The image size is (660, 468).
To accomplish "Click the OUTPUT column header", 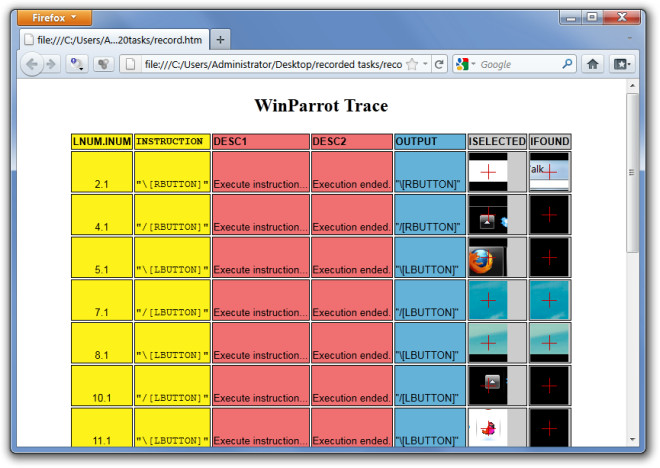I will [x=430, y=141].
